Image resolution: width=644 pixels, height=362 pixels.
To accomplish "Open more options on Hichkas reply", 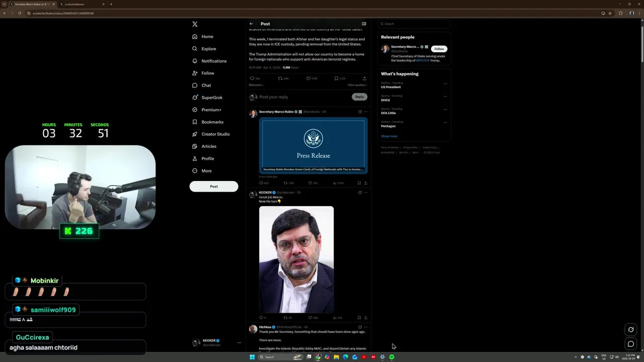I will pyautogui.click(x=366, y=327).
